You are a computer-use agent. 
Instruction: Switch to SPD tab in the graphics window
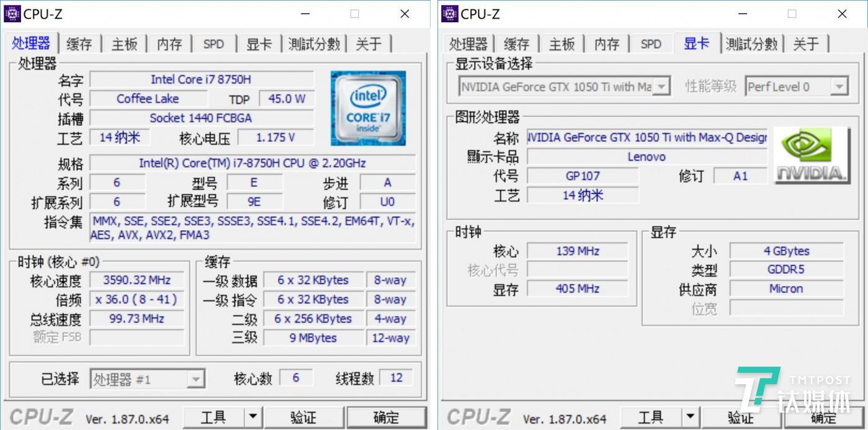651,44
